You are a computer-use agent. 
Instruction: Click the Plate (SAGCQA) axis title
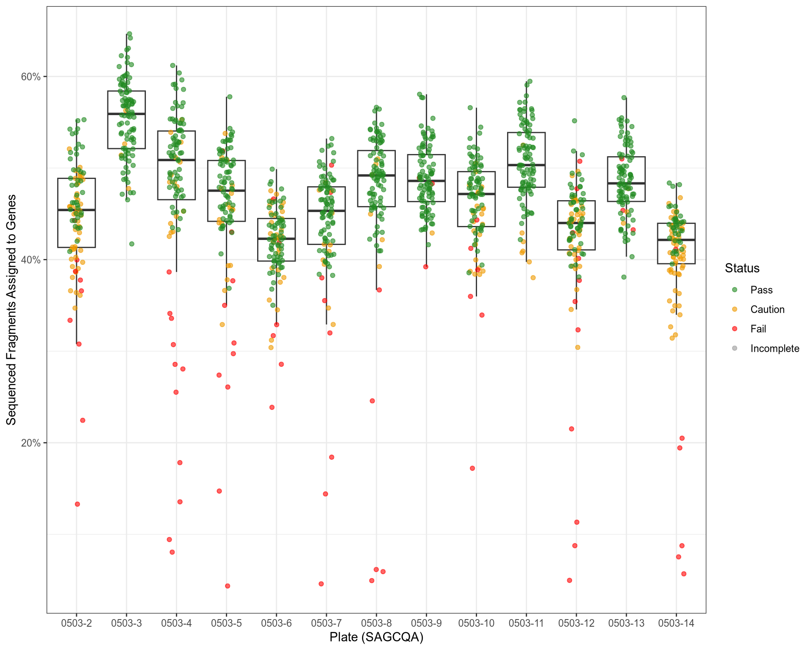pos(376,637)
